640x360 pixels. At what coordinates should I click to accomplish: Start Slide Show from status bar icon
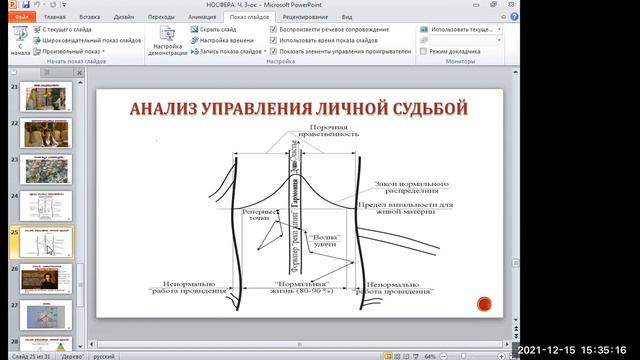click(416, 356)
